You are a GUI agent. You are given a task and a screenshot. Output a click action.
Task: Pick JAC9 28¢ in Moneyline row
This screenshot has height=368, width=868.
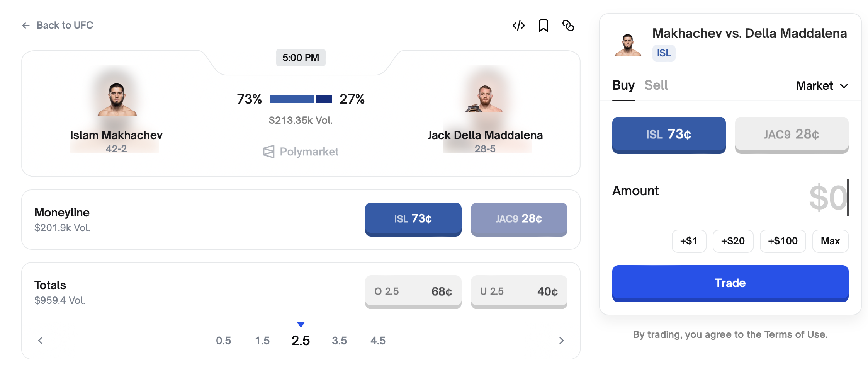(x=519, y=219)
